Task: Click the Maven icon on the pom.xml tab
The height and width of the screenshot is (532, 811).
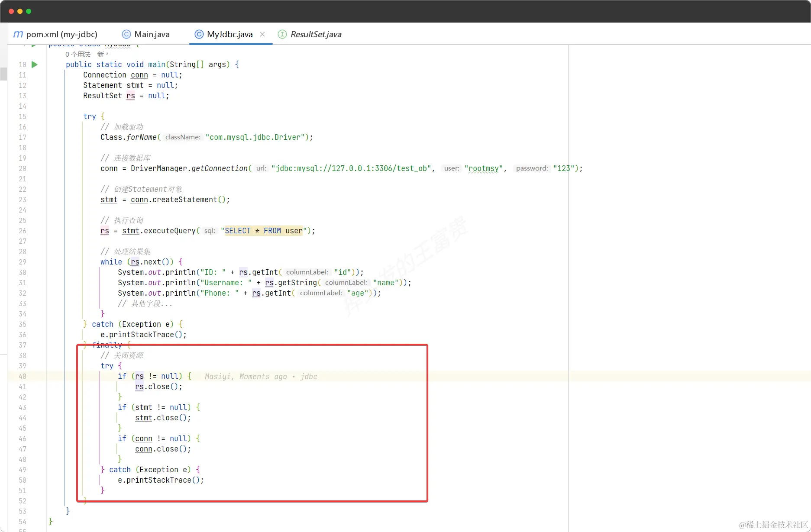Action: point(18,34)
